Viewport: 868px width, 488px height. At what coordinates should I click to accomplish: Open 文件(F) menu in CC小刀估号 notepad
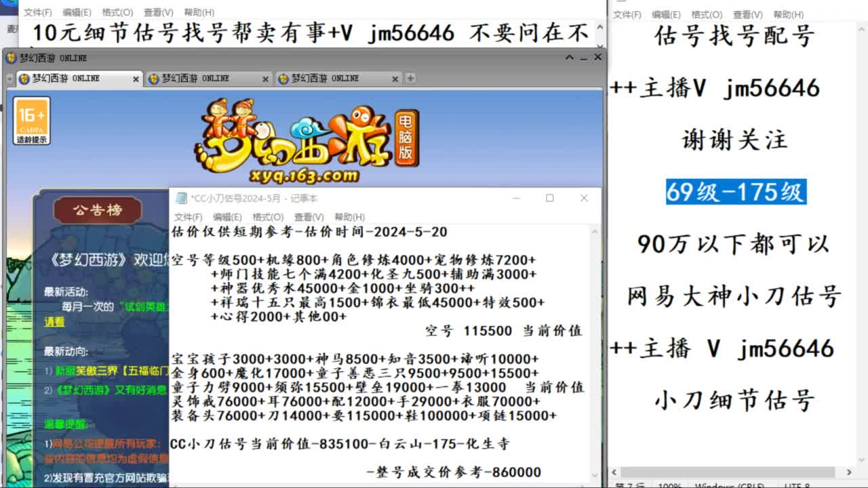coord(188,217)
